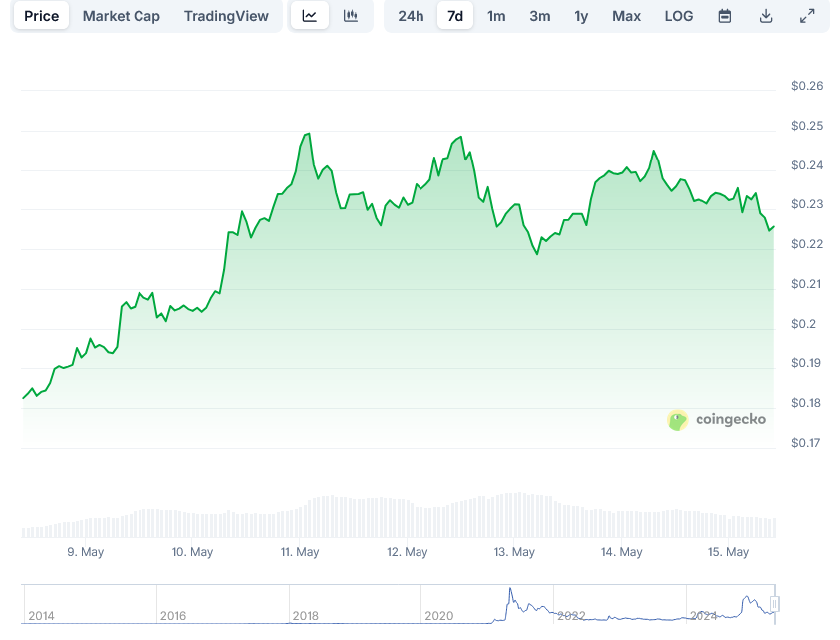The image size is (840, 640).
Task: Click the 7d time range selector
Action: click(454, 15)
